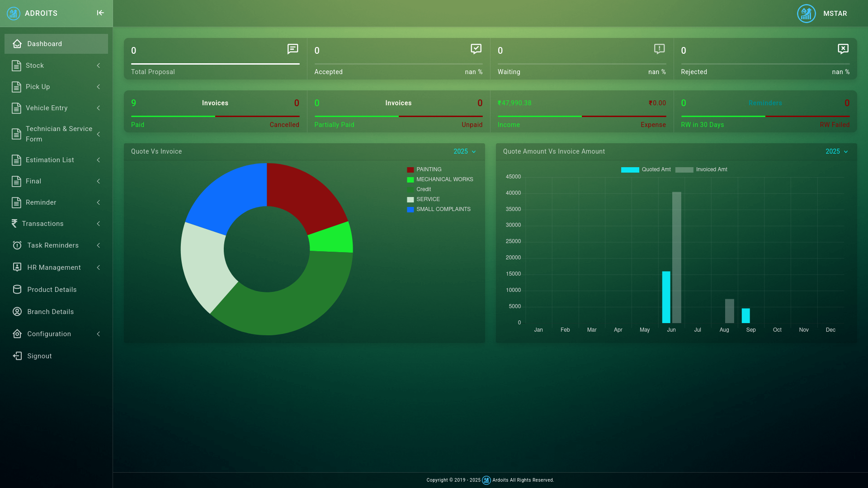Click the Rejected cross message icon

(843, 49)
